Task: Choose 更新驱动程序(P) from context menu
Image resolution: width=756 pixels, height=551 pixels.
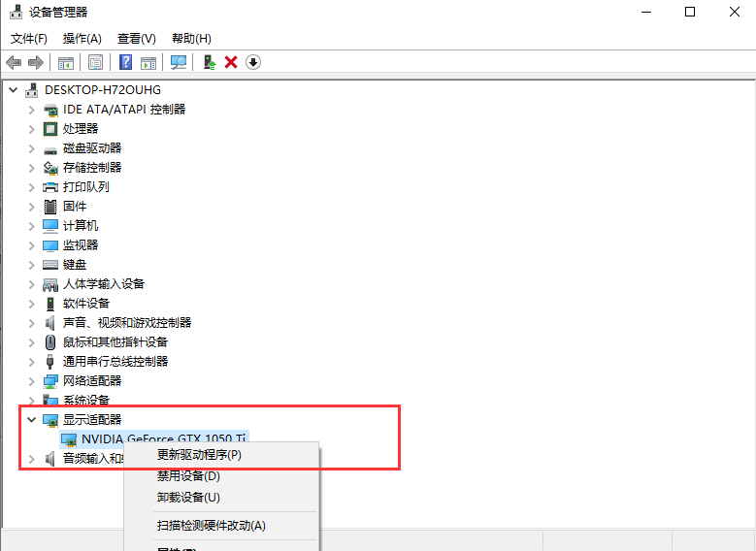Action: [x=199, y=455]
